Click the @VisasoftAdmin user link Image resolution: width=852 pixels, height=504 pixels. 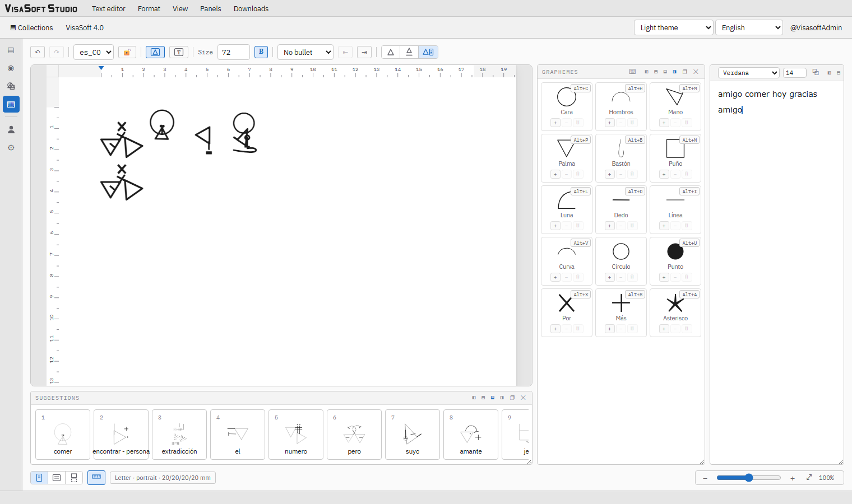coord(816,27)
